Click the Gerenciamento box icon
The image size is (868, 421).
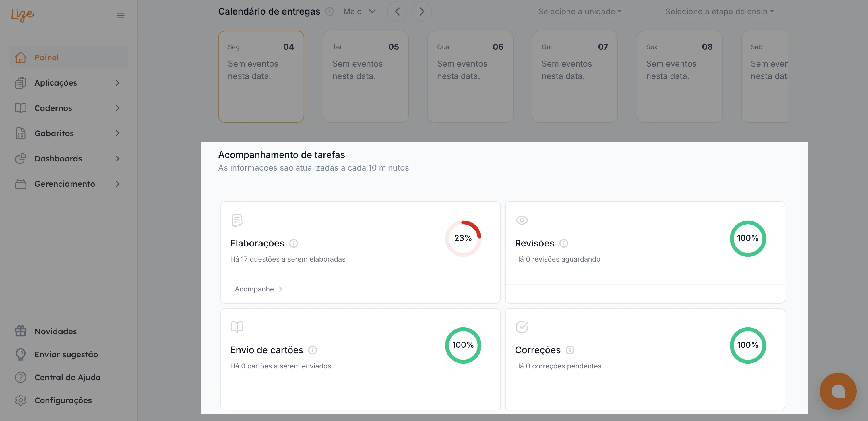tap(21, 184)
